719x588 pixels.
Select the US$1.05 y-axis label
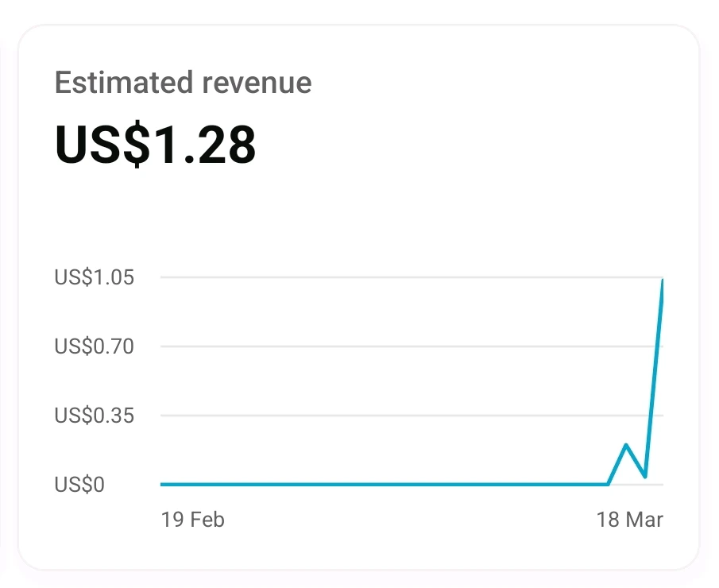[94, 277]
